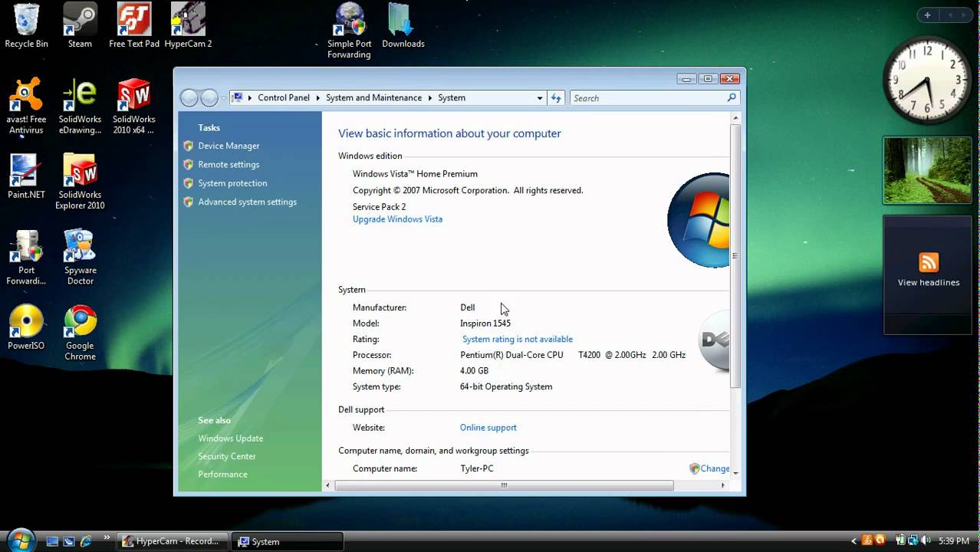Screen dimensions: 980x552
Task: Click the refresh button beside address bar
Action: [x=557, y=97]
